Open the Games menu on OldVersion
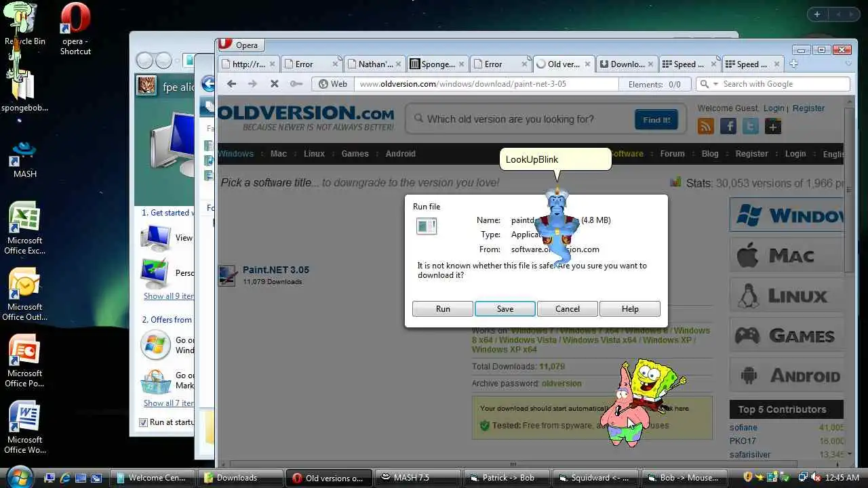The height and width of the screenshot is (488, 868). [355, 154]
